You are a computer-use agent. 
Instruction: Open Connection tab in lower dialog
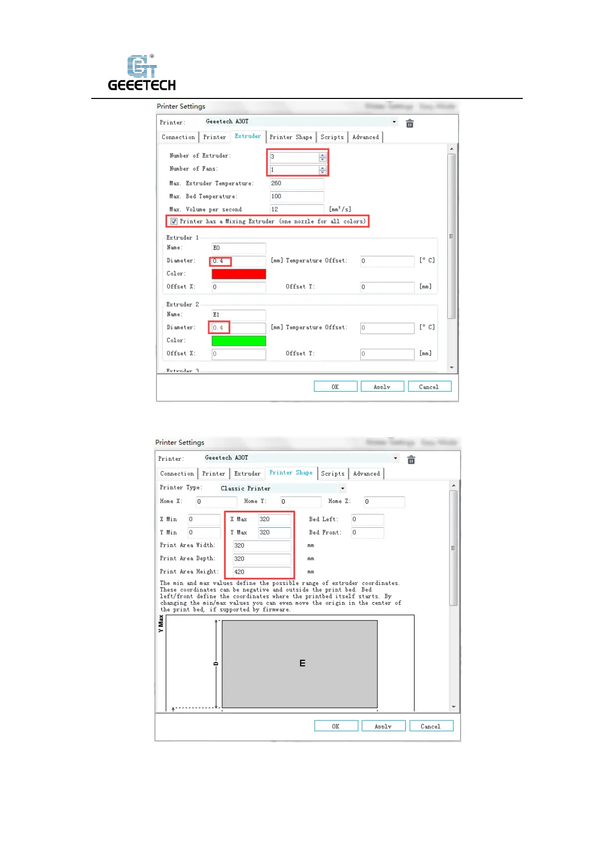tap(177, 474)
